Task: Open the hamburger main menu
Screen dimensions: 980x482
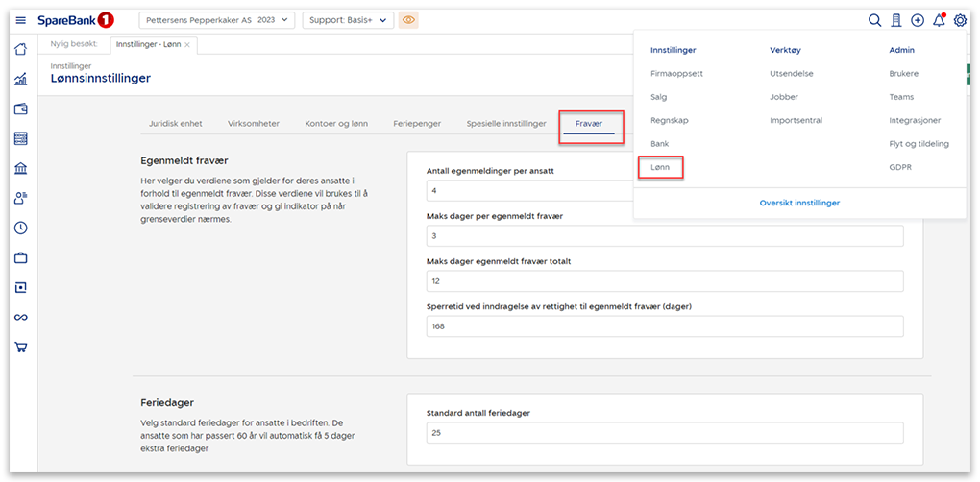Action: point(20,20)
